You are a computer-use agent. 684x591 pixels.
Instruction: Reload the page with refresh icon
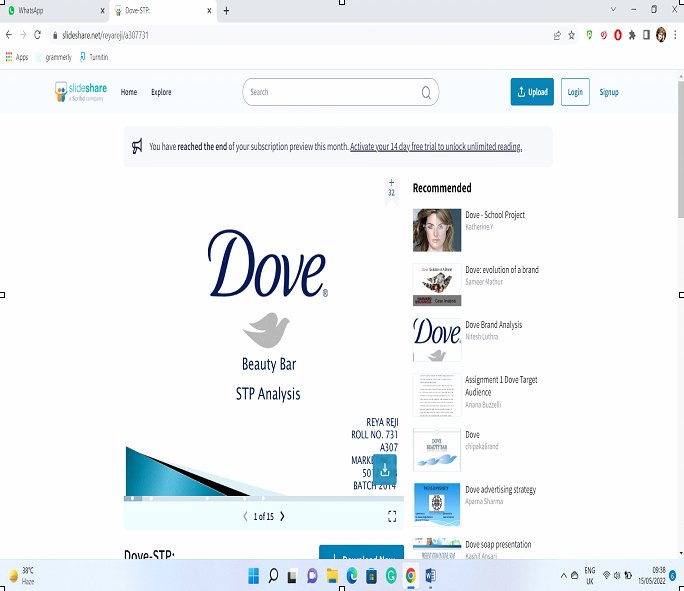tap(38, 35)
